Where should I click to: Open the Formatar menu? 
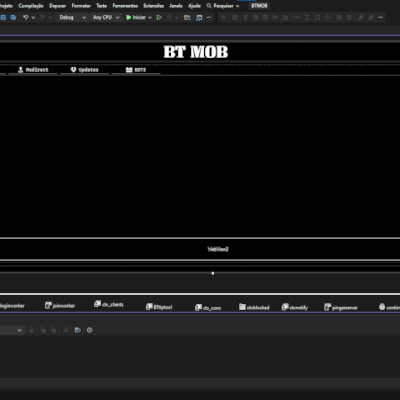point(81,6)
